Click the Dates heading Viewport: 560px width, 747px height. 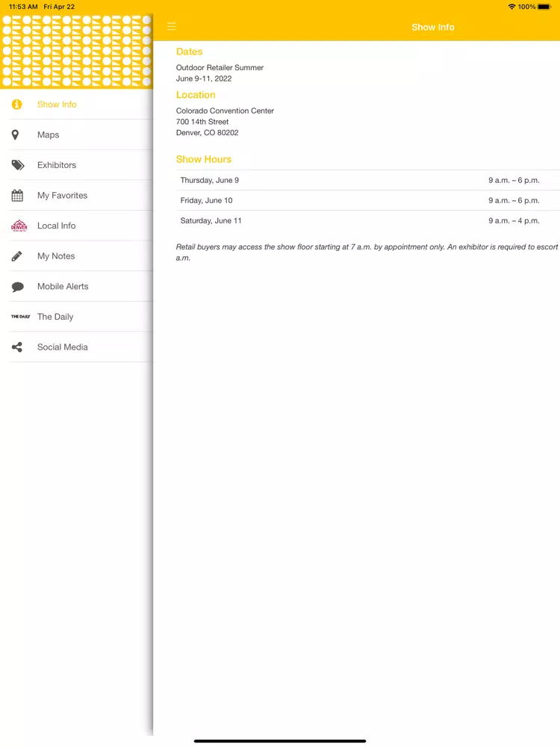(189, 52)
